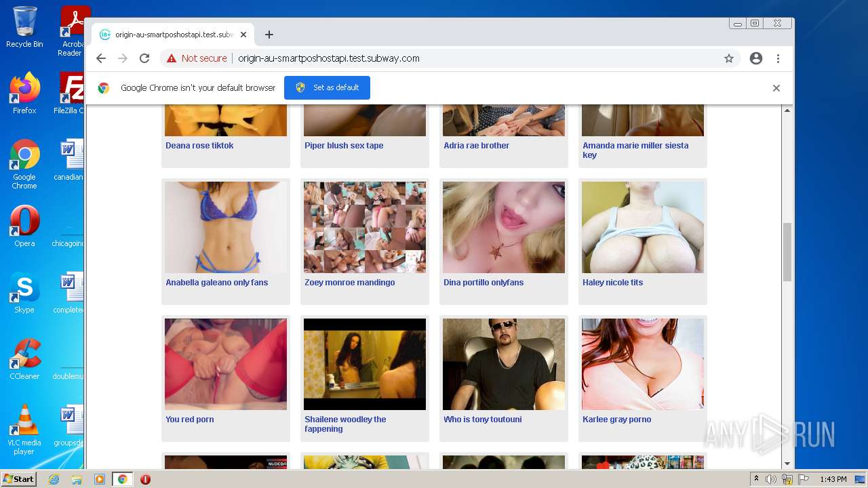Screen dimensions: 868x488
Task: Launch Internet Explorer from the taskbar
Action: (x=54, y=479)
